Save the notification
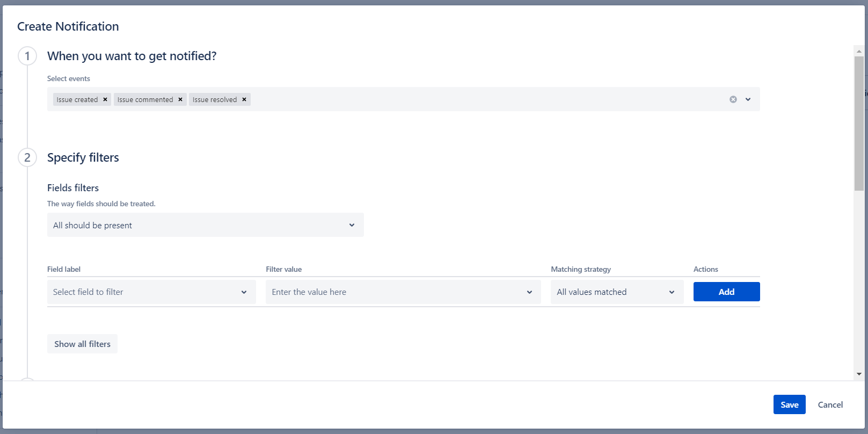Screen dimensions: 868x434 pyautogui.click(x=789, y=404)
